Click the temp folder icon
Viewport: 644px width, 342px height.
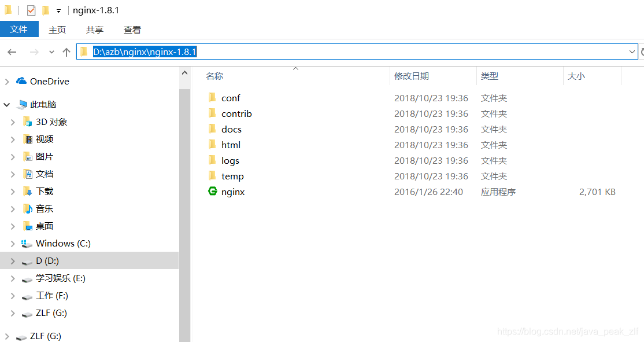[212, 175]
